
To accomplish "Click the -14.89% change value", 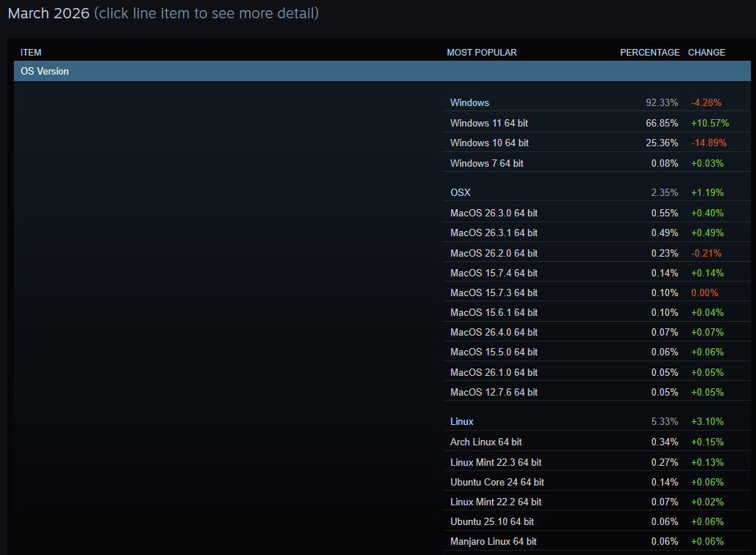I will click(x=708, y=143).
